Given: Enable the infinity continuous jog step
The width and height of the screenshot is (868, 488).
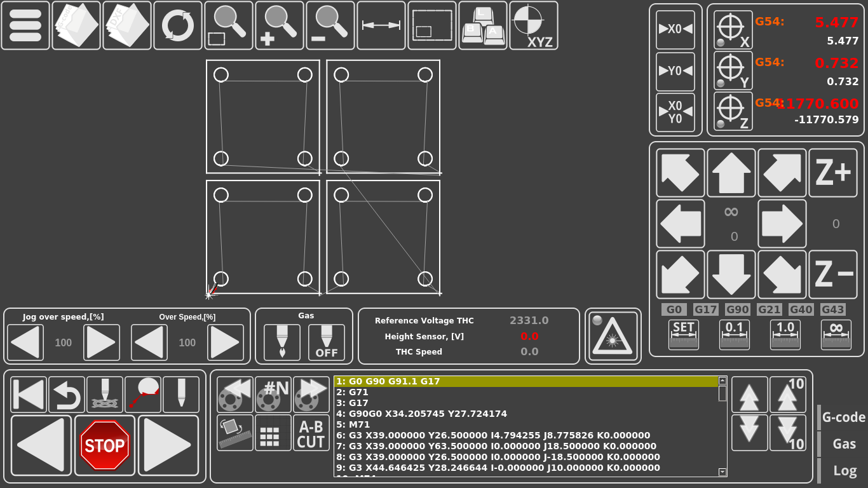Looking at the screenshot, I should 834,334.
